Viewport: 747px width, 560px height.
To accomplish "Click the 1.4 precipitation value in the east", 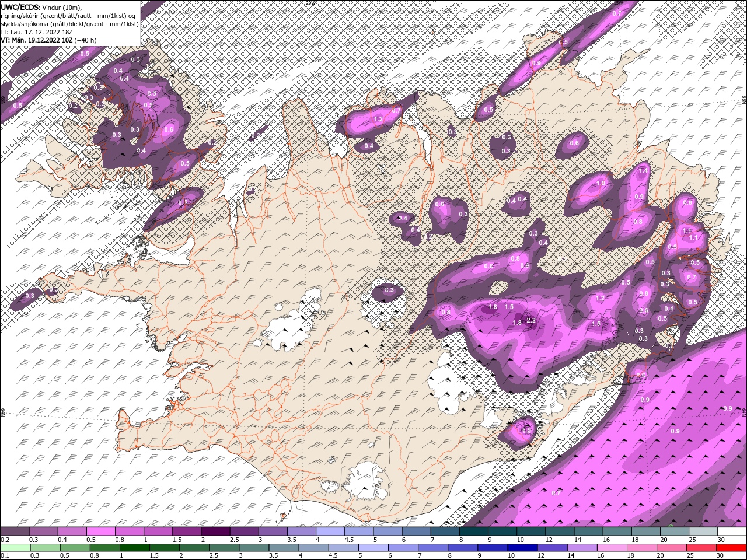I will [644, 171].
